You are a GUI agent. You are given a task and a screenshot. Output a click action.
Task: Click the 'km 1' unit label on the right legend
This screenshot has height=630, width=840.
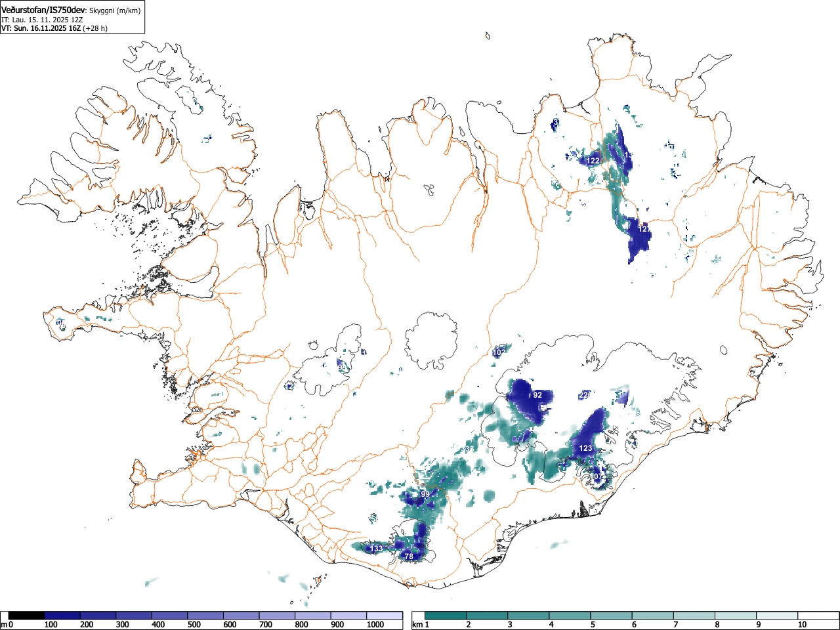click(x=421, y=625)
